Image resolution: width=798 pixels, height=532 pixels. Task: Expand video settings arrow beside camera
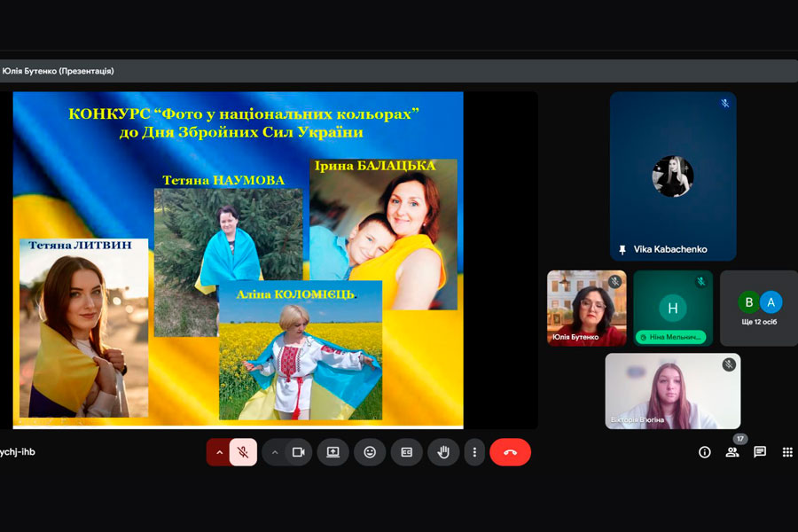pyautogui.click(x=275, y=452)
